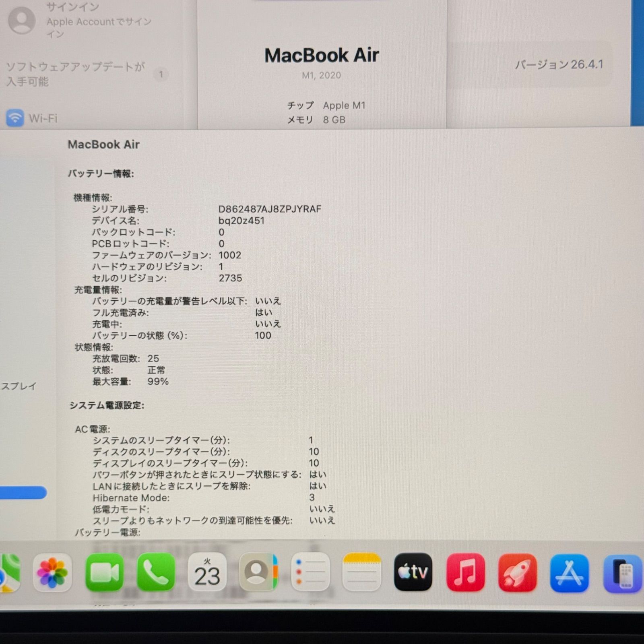Click the update badge showing 1
The width and height of the screenshot is (644, 644).
pyautogui.click(x=161, y=74)
